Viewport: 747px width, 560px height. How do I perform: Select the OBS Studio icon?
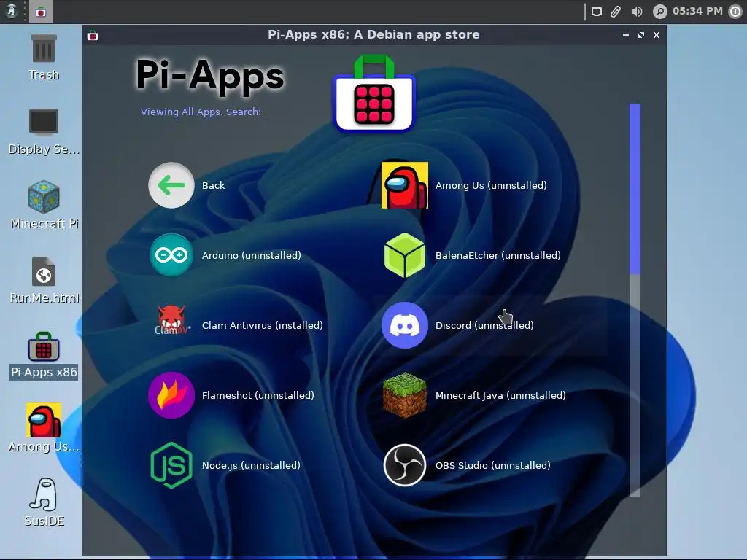tap(404, 465)
